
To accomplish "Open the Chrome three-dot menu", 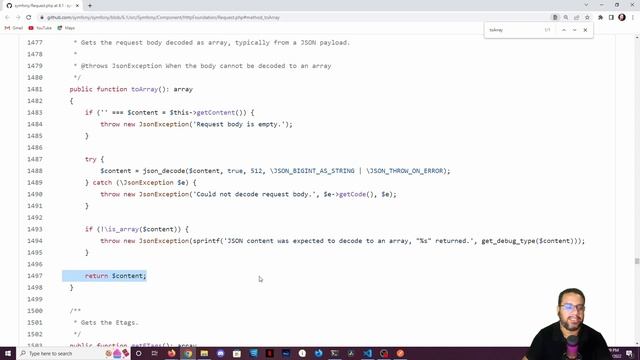I will (x=633, y=18).
